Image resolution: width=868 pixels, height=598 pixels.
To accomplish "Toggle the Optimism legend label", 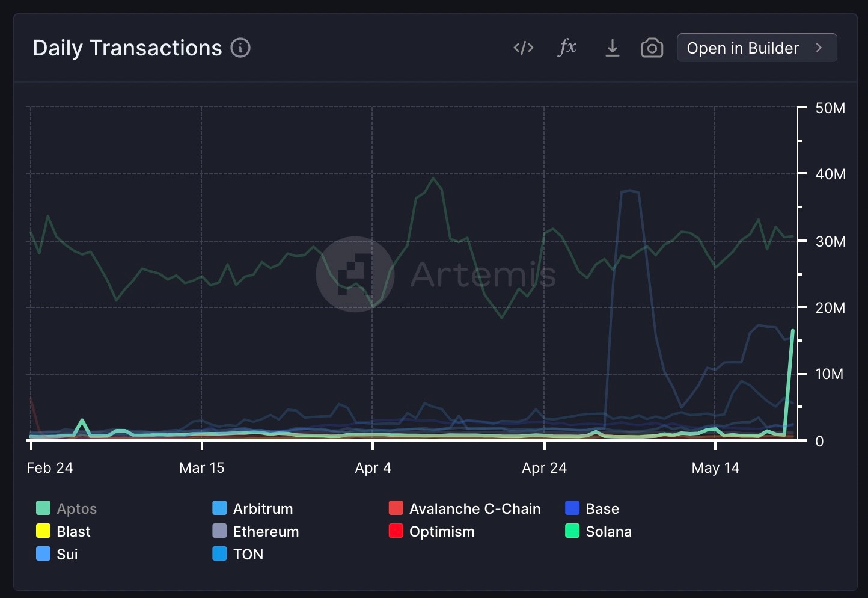I will pyautogui.click(x=442, y=532).
